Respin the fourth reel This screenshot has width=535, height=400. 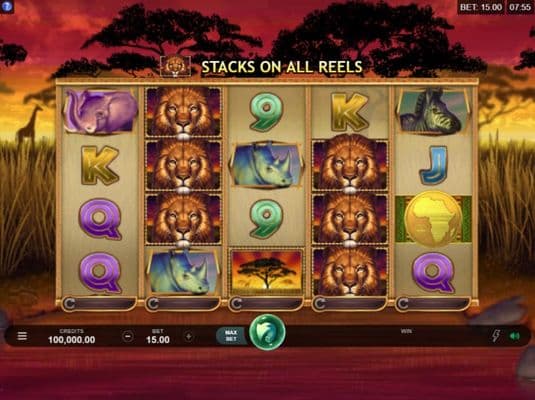click(350, 304)
